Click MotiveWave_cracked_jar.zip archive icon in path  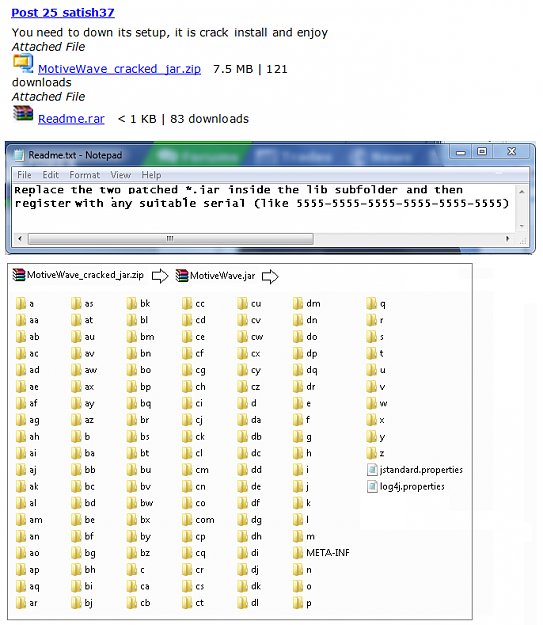tap(18, 275)
